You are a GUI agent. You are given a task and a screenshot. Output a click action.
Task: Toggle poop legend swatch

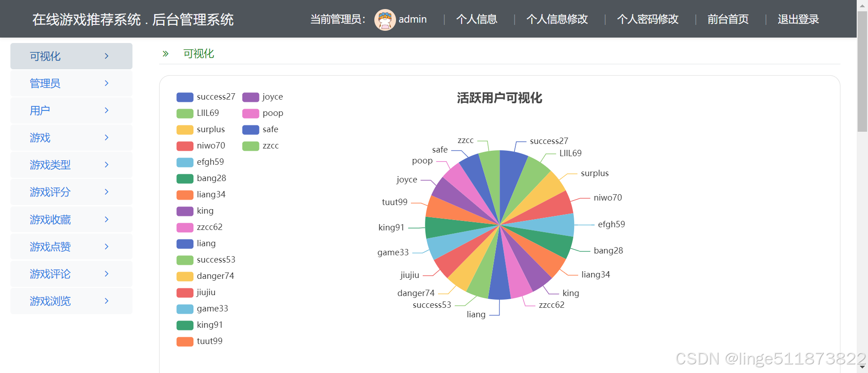point(250,113)
